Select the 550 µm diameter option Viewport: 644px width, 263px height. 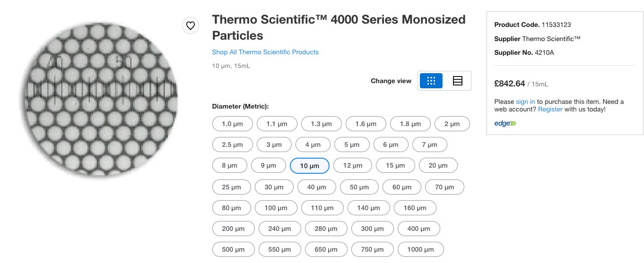tap(279, 249)
